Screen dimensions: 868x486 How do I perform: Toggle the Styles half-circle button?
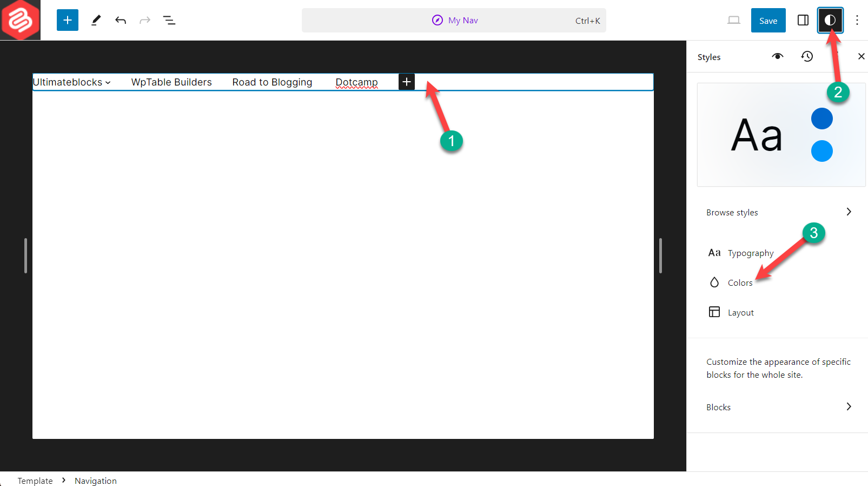tap(830, 21)
